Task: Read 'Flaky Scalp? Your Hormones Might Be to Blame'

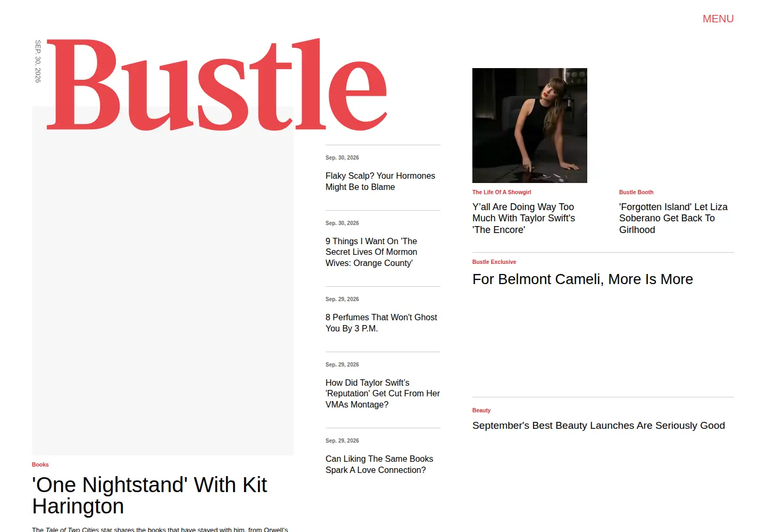Action: [380, 181]
